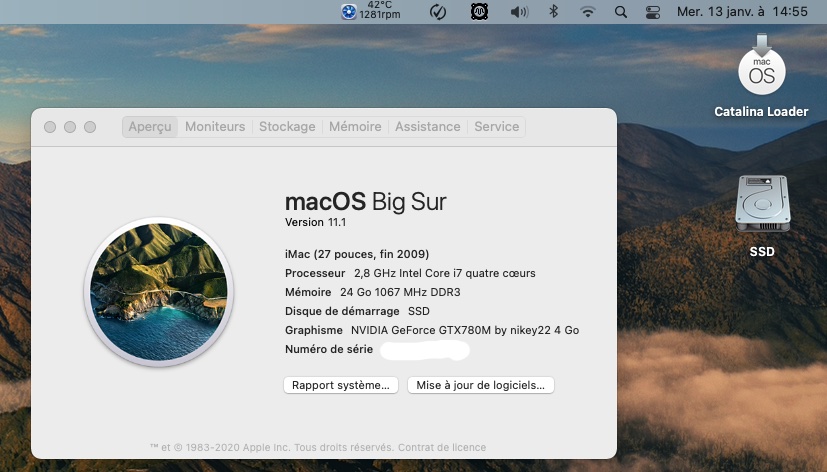Open Control Center toggles icon

(x=653, y=12)
